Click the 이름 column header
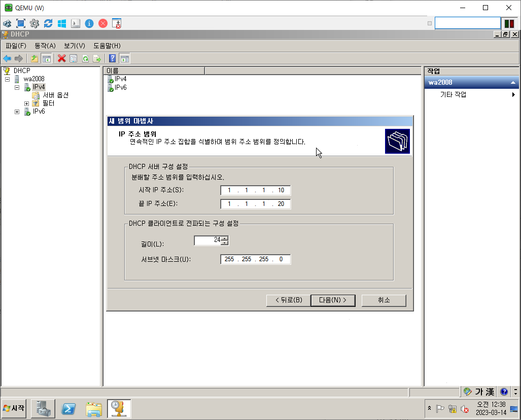 click(x=154, y=71)
